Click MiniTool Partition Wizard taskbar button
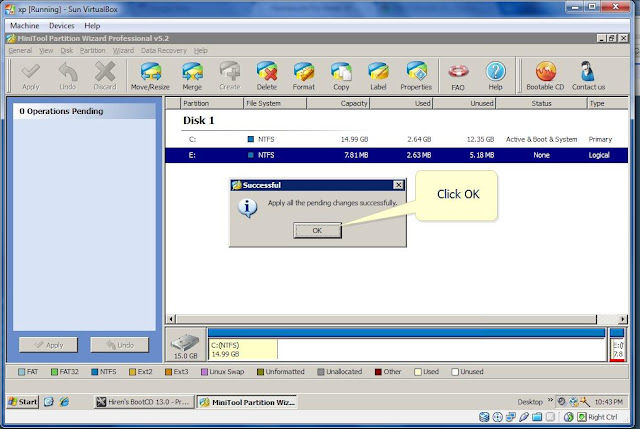Screen dimensions: 640x429 pyautogui.click(x=247, y=402)
